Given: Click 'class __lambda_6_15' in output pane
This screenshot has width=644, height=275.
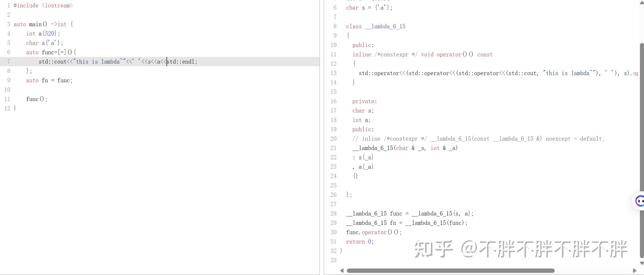Looking at the screenshot, I should [376, 26].
